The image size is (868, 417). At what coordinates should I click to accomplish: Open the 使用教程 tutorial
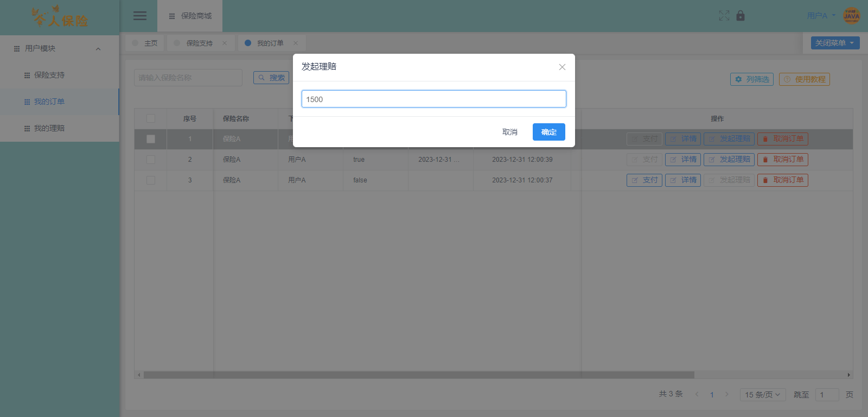(x=805, y=79)
